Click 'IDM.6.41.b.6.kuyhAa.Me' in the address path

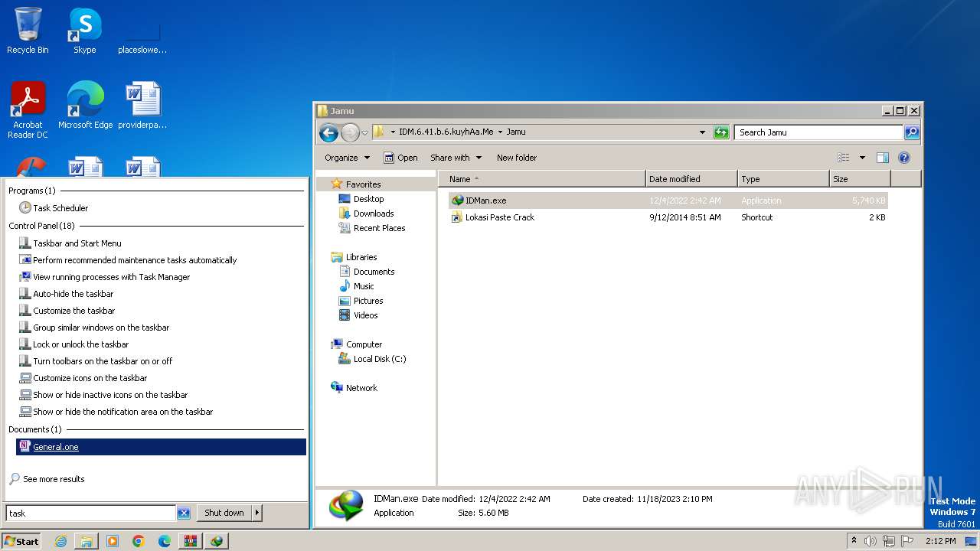[446, 132]
